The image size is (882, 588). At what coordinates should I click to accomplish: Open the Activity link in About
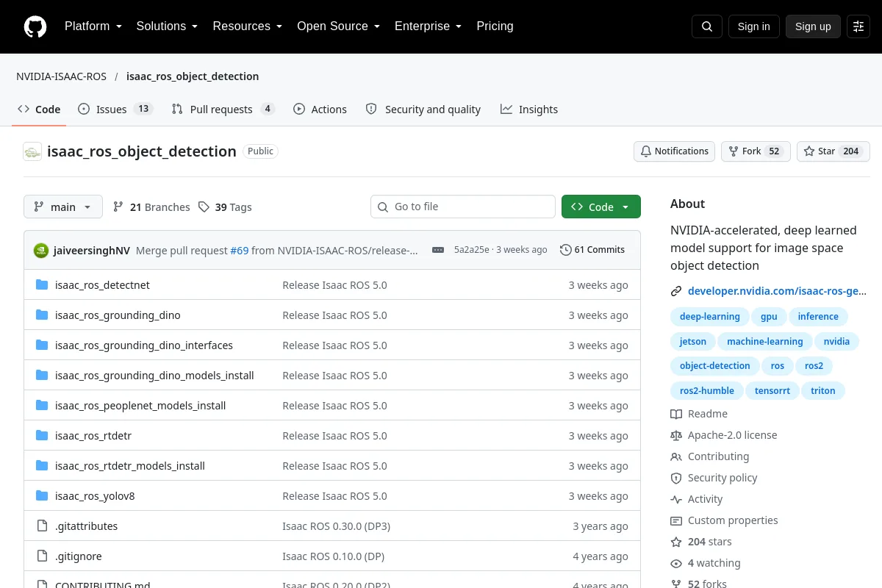click(x=697, y=499)
